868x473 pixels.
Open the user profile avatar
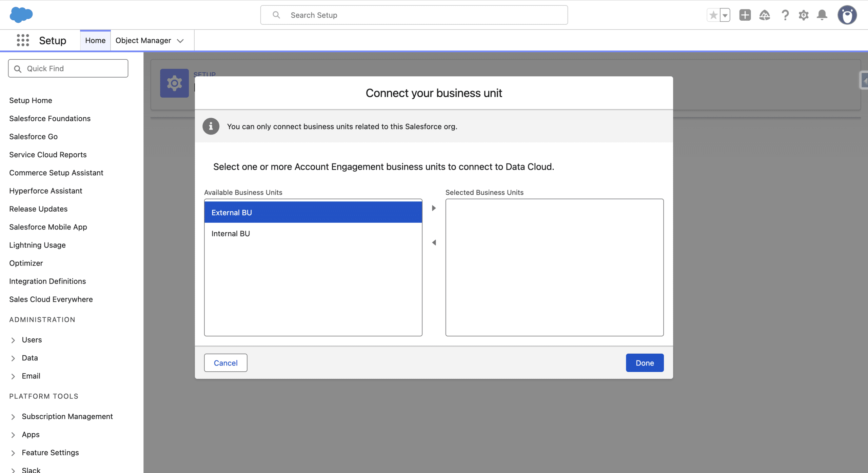(847, 15)
